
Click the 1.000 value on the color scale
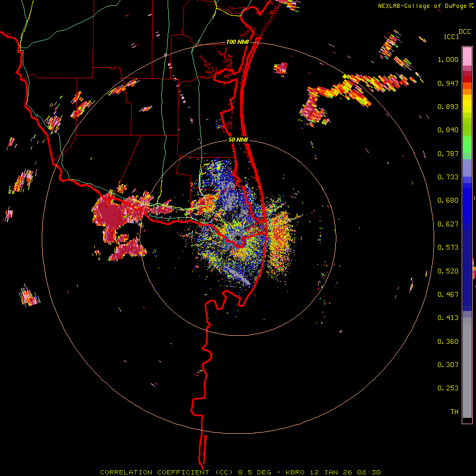[448, 59]
